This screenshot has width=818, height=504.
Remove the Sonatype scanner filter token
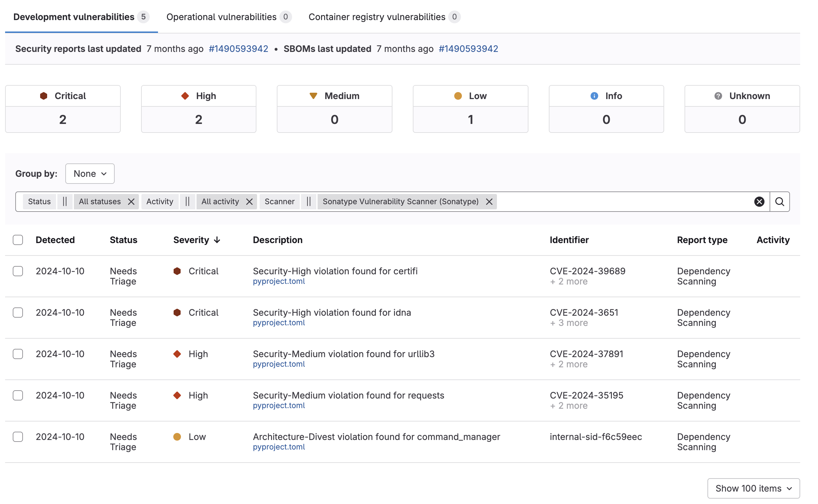(489, 202)
